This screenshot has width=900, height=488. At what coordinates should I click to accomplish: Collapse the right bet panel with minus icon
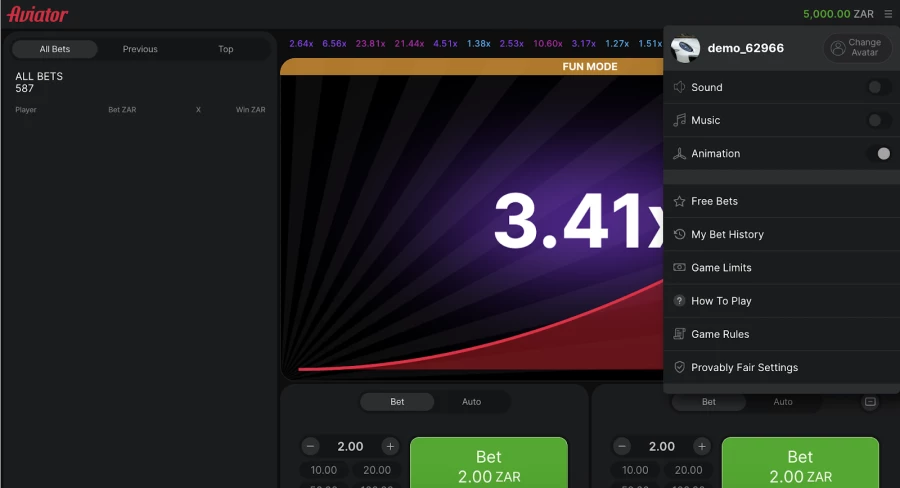pos(870,402)
